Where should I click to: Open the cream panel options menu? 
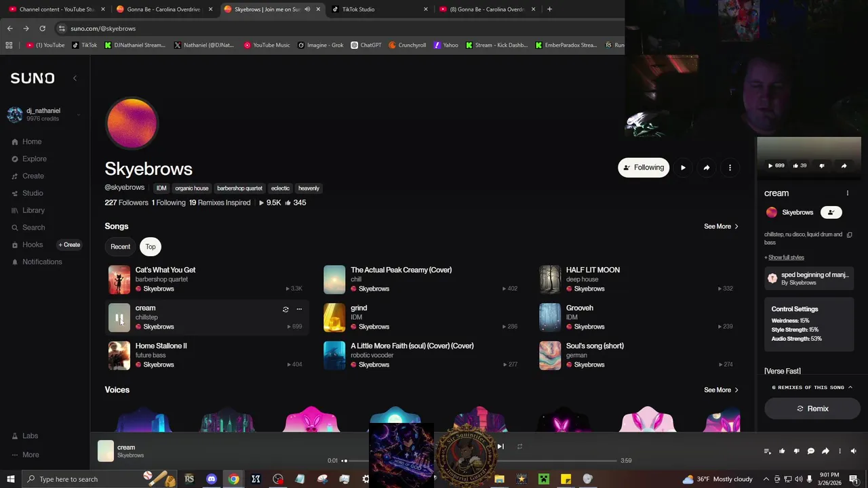[x=847, y=193]
